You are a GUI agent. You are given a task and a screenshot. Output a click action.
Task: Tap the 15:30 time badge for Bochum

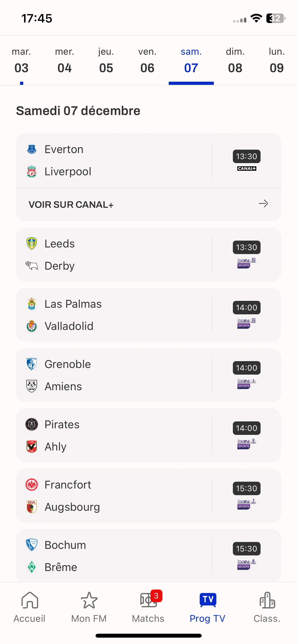click(247, 549)
